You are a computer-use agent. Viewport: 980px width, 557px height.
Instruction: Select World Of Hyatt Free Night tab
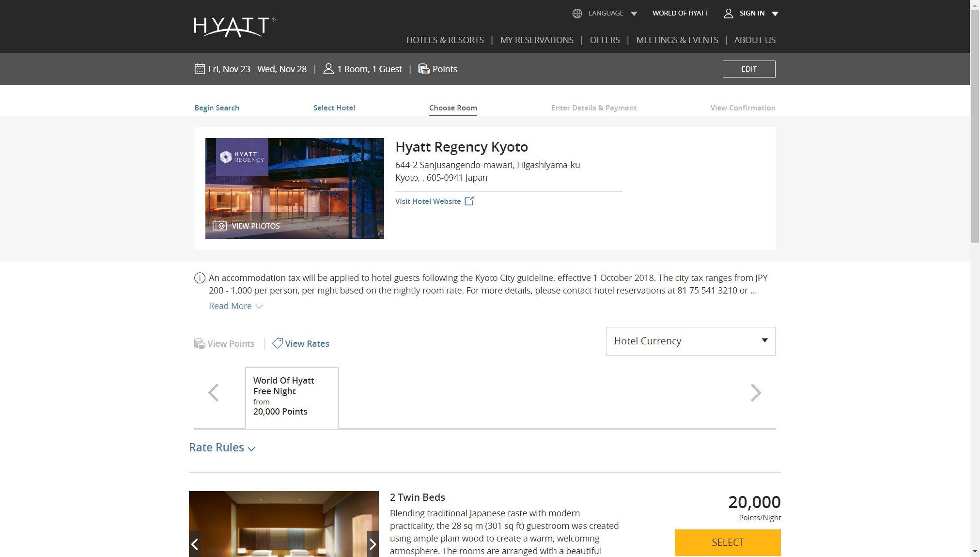pos(292,398)
